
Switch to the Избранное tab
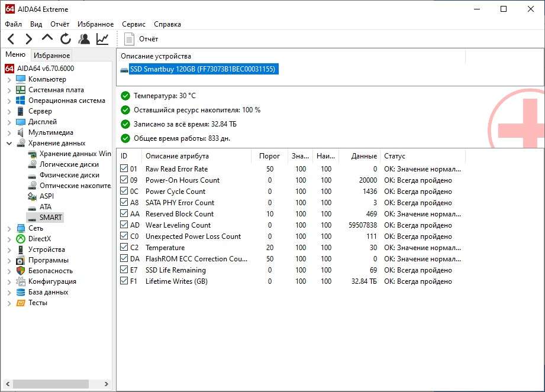[52, 55]
